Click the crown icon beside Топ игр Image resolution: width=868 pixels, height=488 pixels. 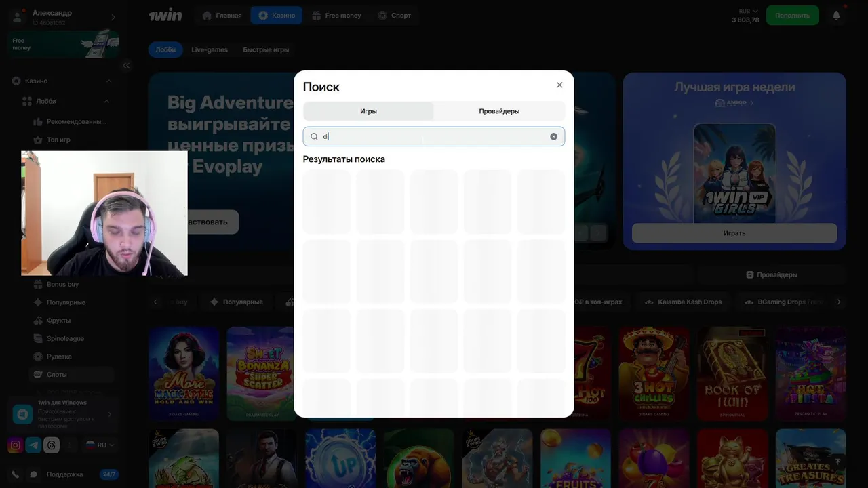pos(39,140)
